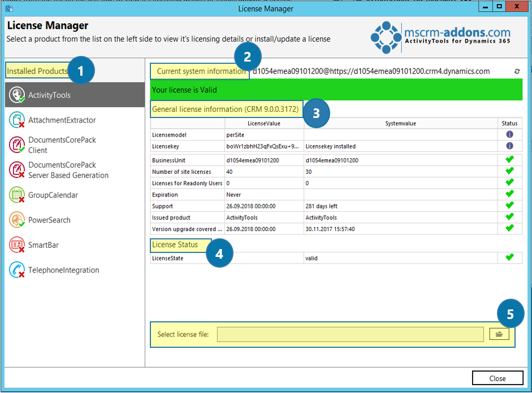Click the Close button
This screenshot has width=532, height=393.
pyautogui.click(x=498, y=378)
